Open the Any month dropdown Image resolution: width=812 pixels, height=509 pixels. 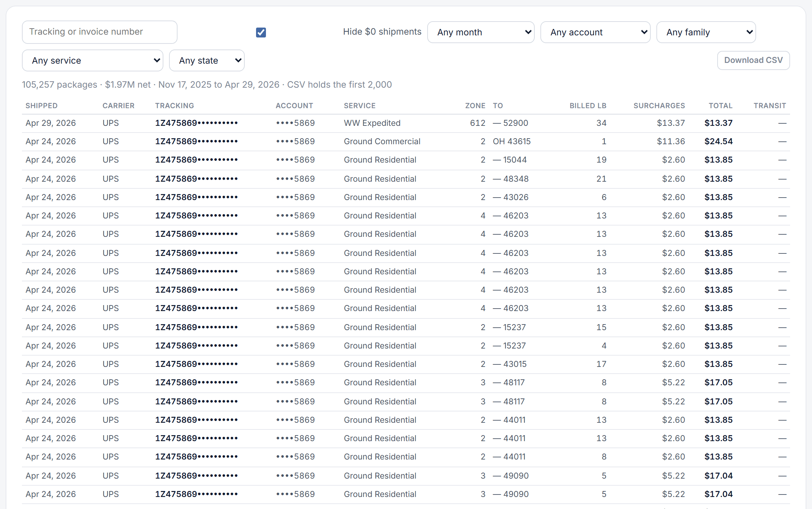481,32
